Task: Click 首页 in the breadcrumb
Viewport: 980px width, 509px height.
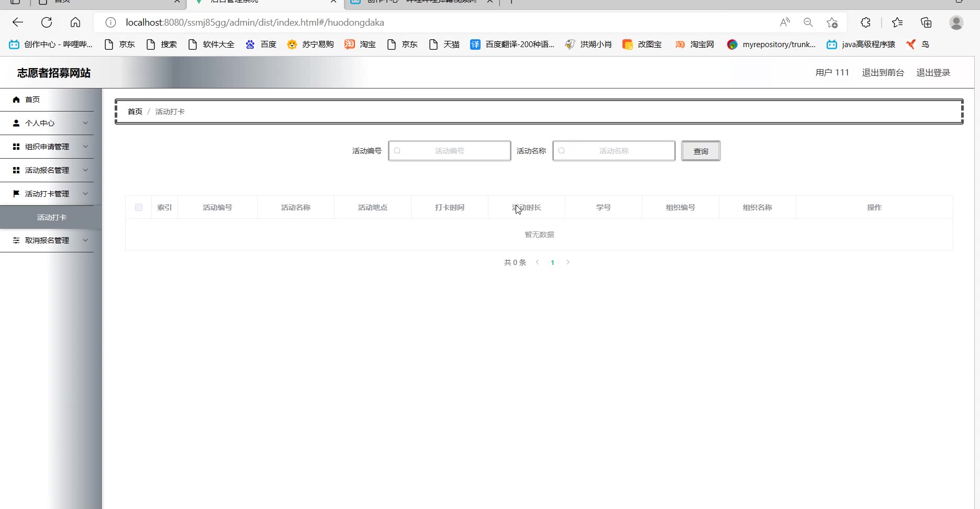Action: [135, 112]
